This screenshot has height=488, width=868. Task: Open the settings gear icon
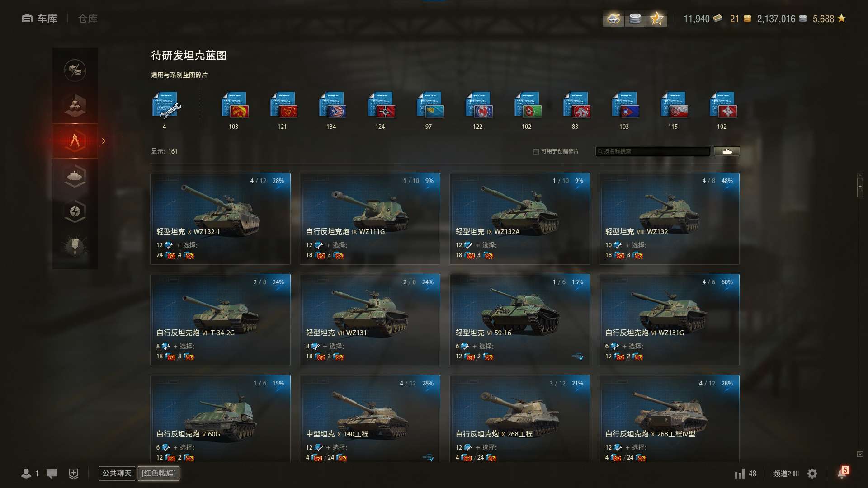[x=812, y=474]
